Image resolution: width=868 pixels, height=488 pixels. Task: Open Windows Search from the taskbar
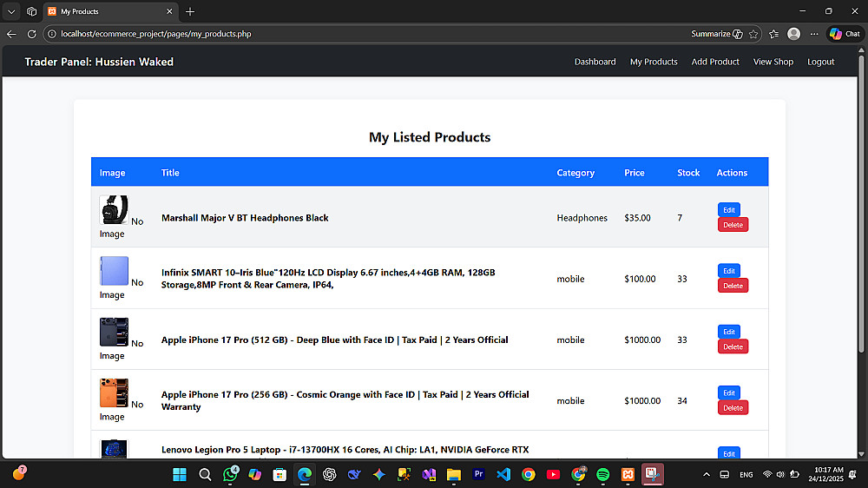[205, 474]
